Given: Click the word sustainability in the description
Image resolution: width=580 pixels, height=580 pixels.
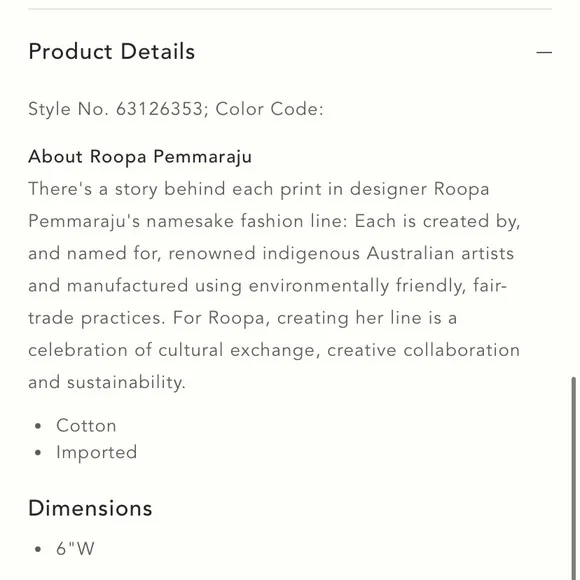Looking at the screenshot, I should [x=125, y=382].
